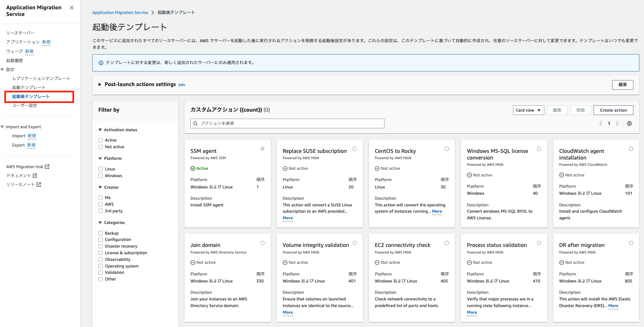Go to ソースサーバー in the sidebar

(20, 33)
